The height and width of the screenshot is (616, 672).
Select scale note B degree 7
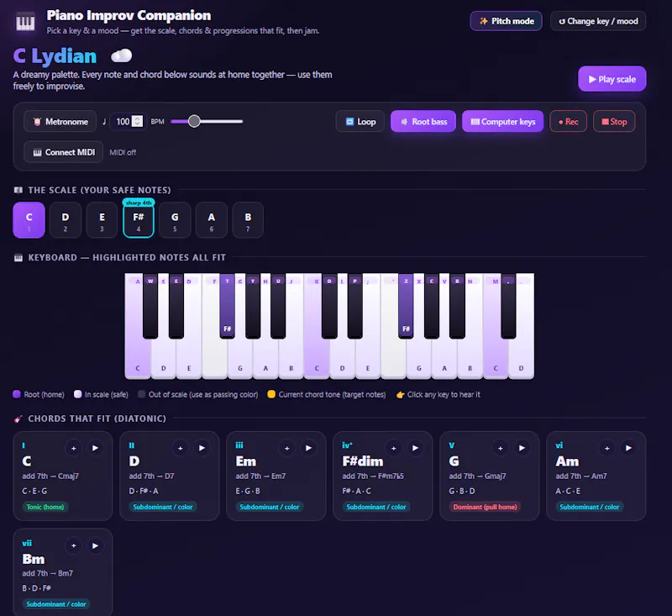(248, 220)
